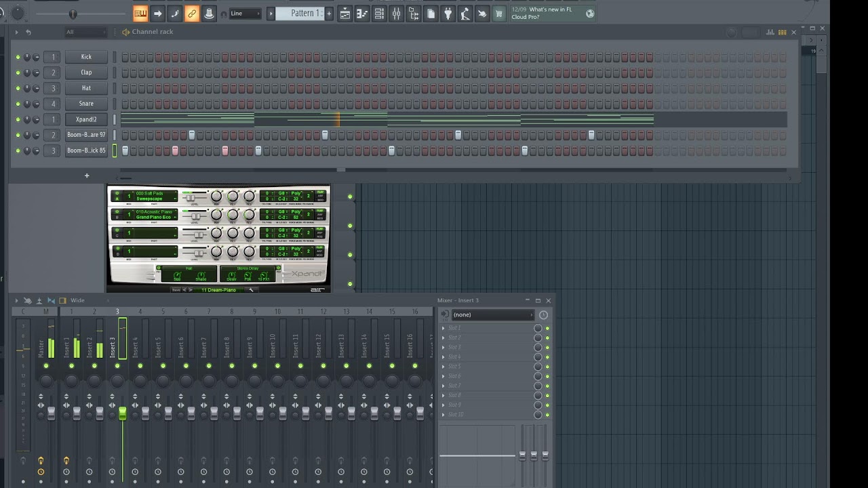This screenshot has height=488, width=868.
Task: Click the wrench icon in Xpand!2 plugin footer
Action: 251,290
